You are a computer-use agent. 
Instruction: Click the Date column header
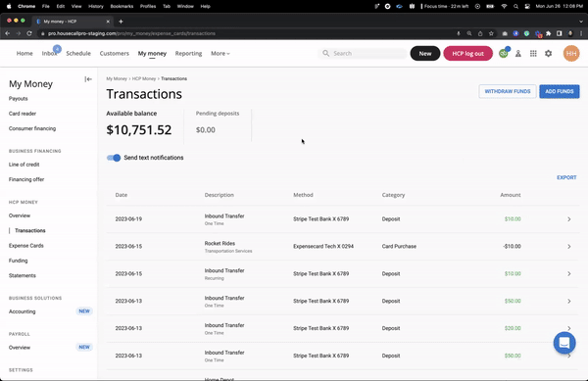click(x=122, y=195)
